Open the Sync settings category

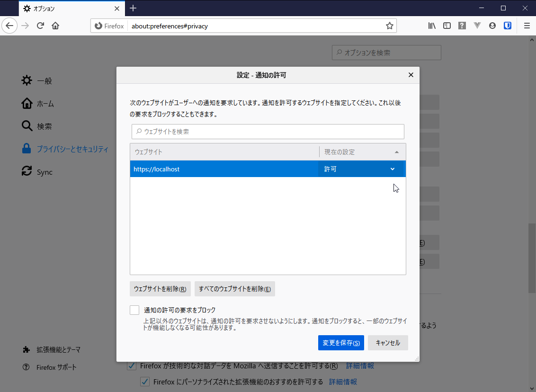point(37,172)
